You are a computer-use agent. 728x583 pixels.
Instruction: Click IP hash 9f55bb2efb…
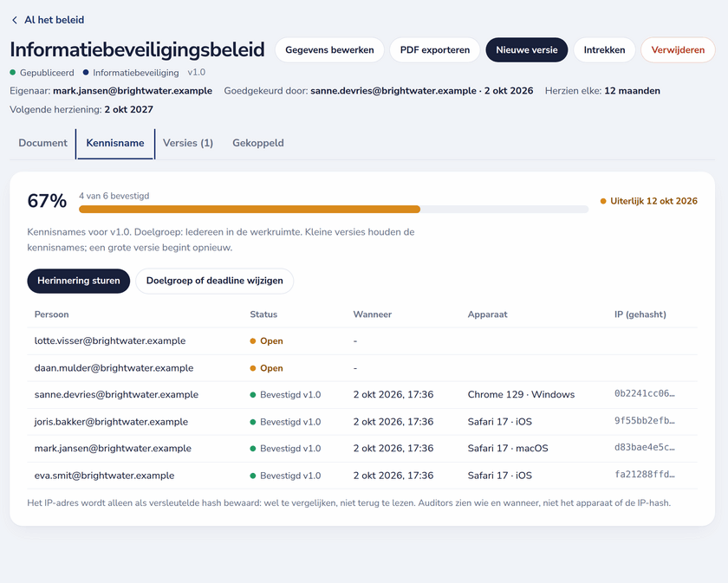(645, 420)
